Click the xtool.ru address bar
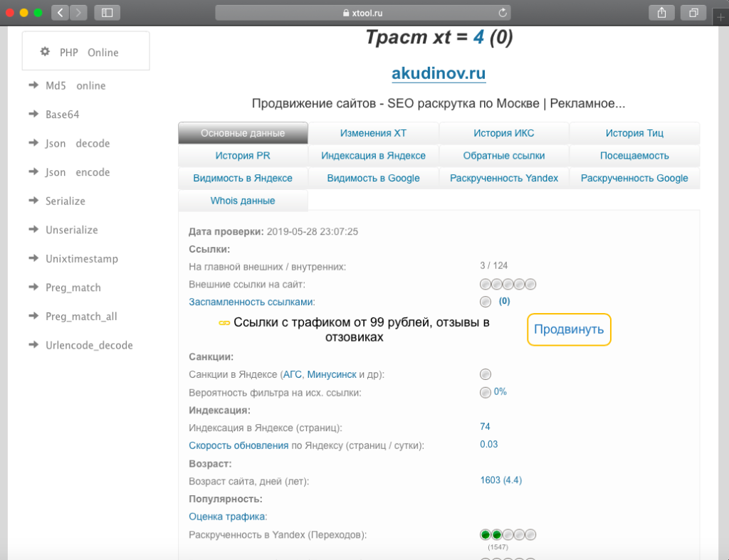Viewport: 729px width, 560px height. click(x=362, y=13)
